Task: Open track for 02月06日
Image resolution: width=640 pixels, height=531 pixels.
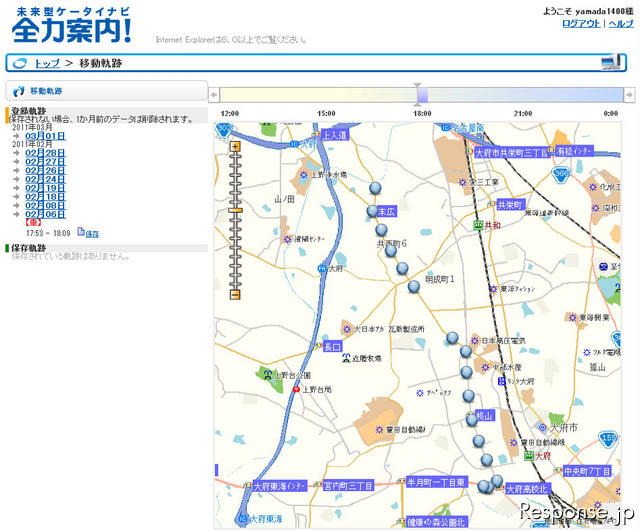Action: 45,214
